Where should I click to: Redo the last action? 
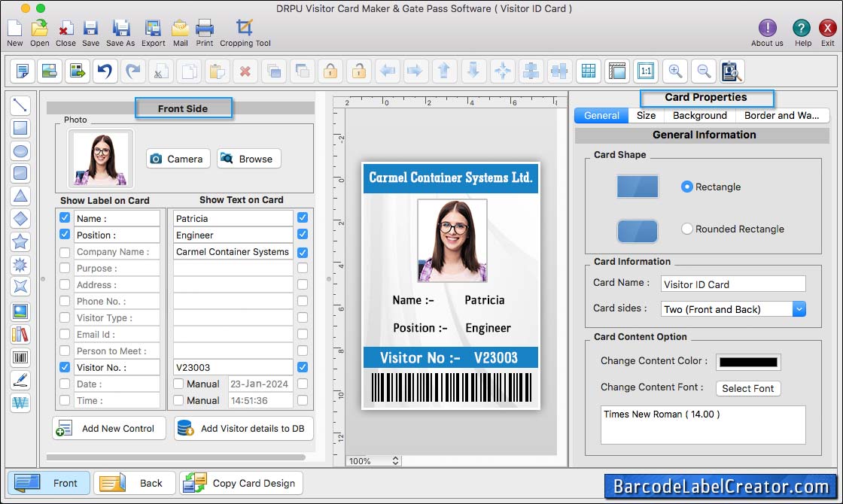(133, 71)
